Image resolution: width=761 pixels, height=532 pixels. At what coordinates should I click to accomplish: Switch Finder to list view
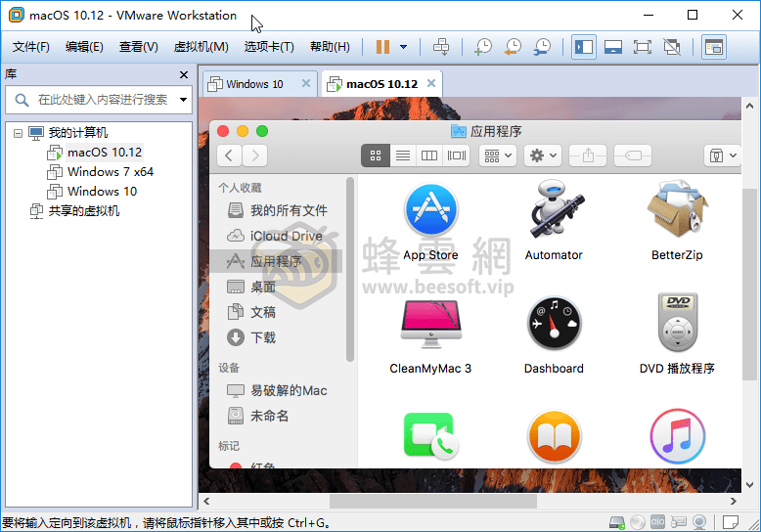point(403,155)
